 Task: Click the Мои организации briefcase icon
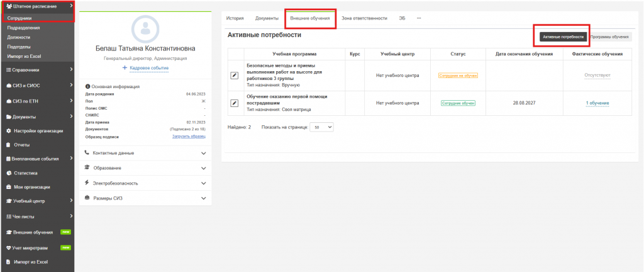tap(9, 187)
